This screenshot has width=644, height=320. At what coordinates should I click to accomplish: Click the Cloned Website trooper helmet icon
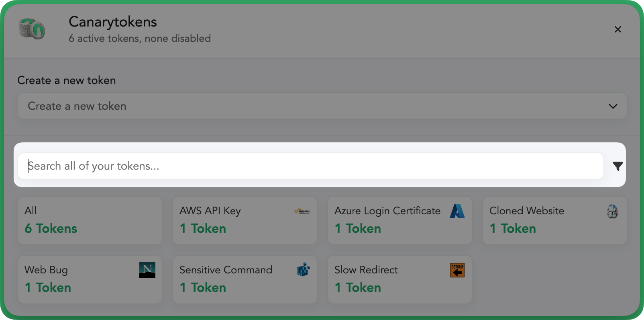pyautogui.click(x=612, y=211)
